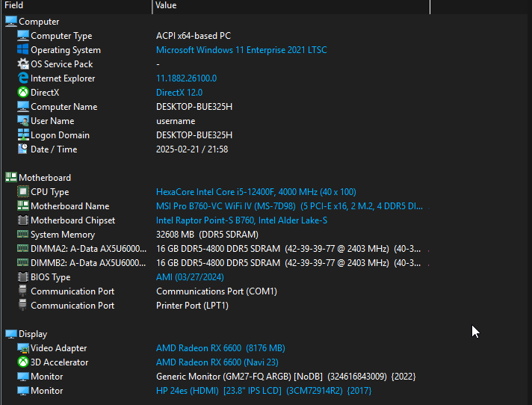The height and width of the screenshot is (405, 532).
Task: Click the Field column header
Action: pyautogui.click(x=77, y=6)
